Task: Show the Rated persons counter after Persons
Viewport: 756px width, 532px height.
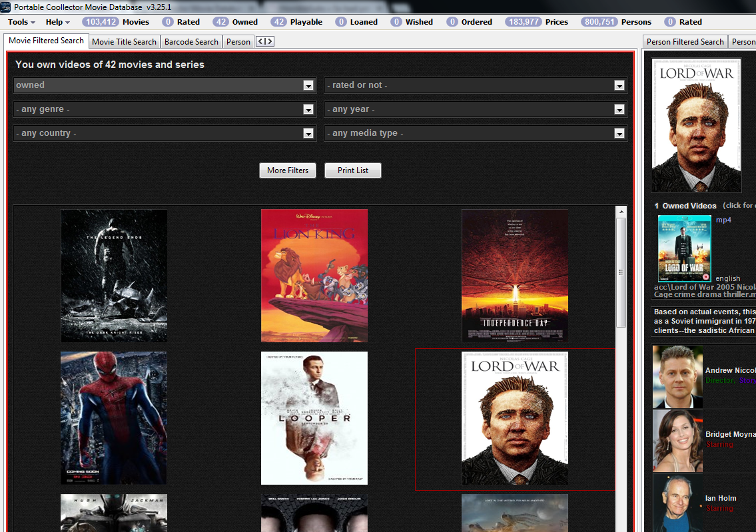Action: pos(683,22)
